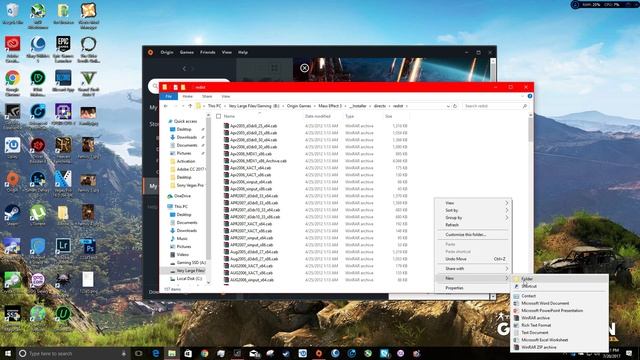Close the Origin banner with X circle
The width and height of the screenshot is (640, 360).
click(x=304, y=68)
